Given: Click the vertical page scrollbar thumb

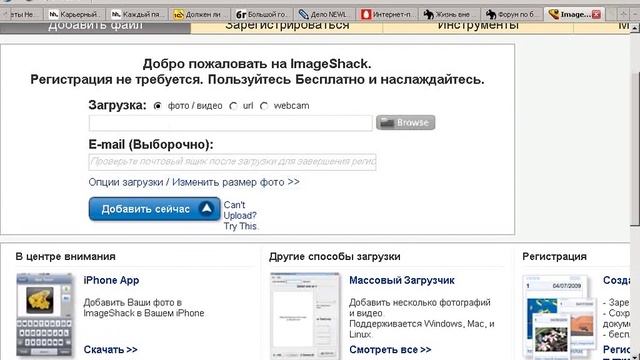Looking at the screenshot, I should pyautogui.click(x=635, y=149).
